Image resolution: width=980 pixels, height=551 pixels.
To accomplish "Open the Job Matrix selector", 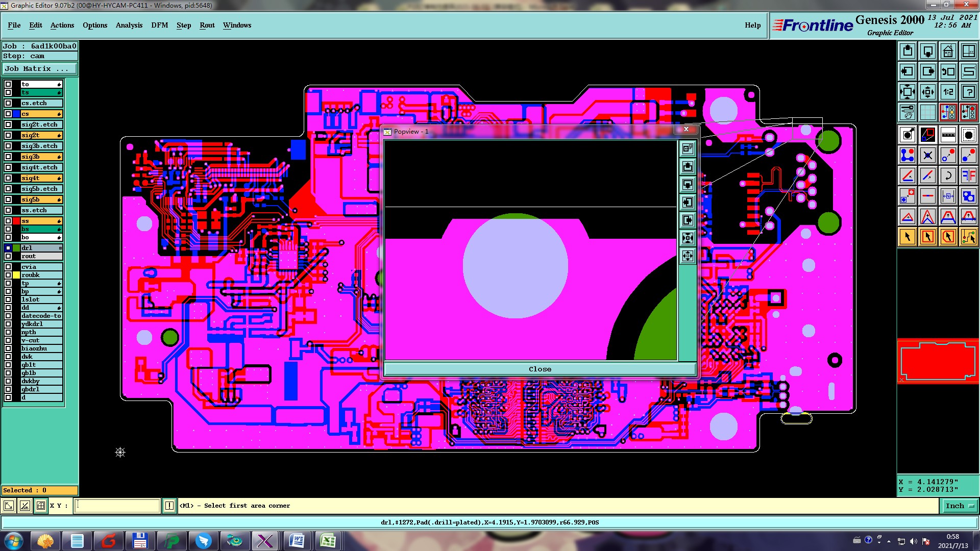I will (40, 69).
